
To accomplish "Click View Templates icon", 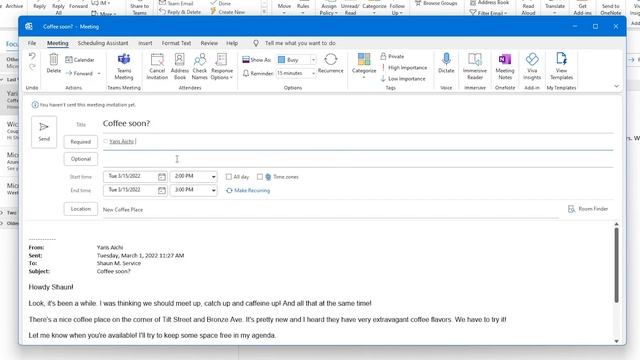I will pyautogui.click(x=561, y=67).
